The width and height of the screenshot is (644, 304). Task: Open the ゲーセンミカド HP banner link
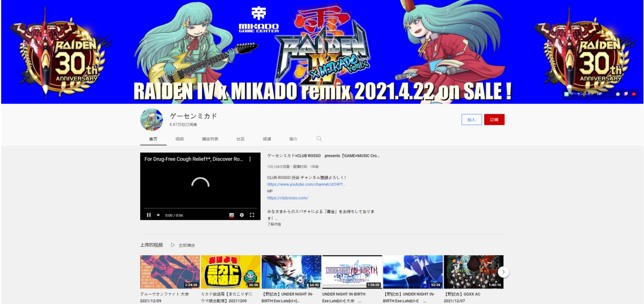coord(583,94)
